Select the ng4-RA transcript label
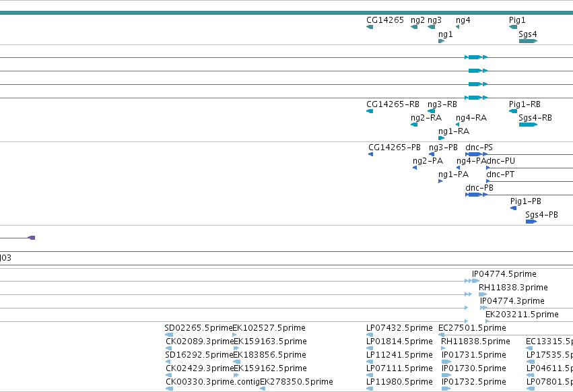The width and height of the screenshot is (573, 392). pyautogui.click(x=471, y=118)
